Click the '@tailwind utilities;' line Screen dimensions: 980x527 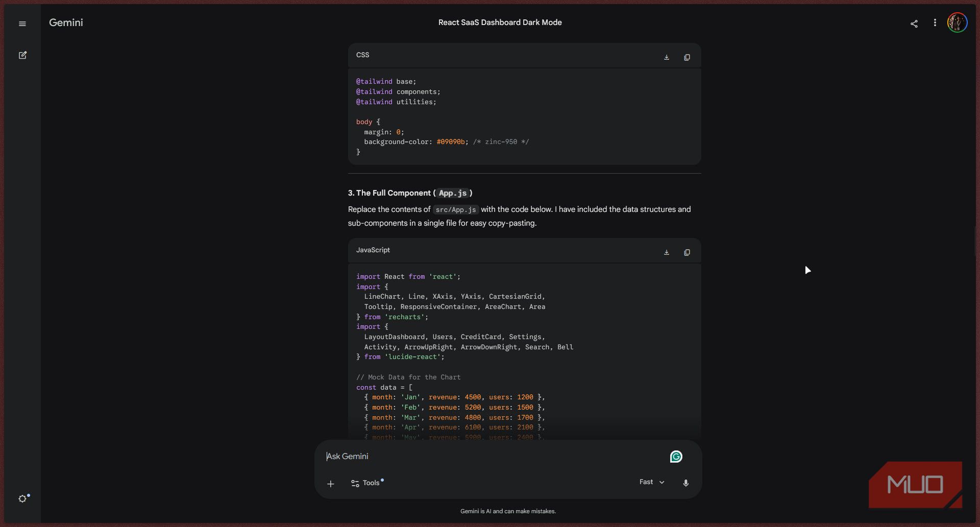(x=396, y=102)
